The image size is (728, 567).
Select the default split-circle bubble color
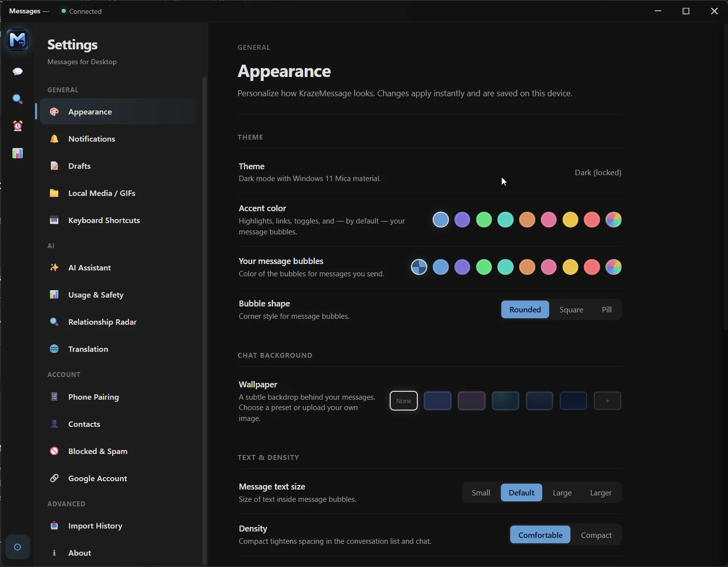coord(419,267)
